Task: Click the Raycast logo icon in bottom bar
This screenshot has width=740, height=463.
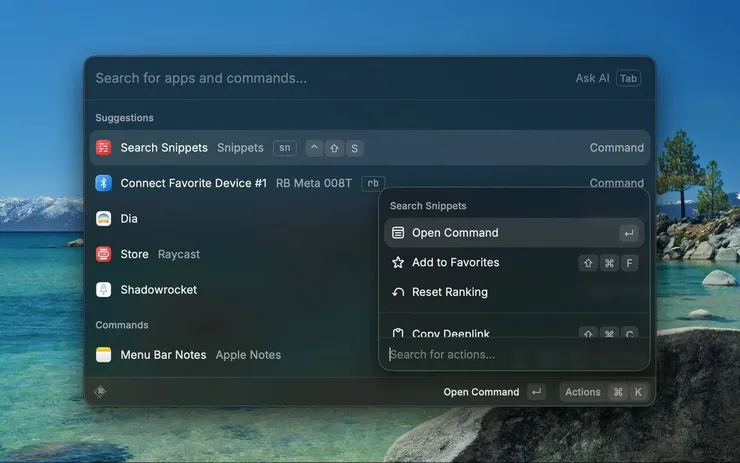Action: (x=100, y=392)
